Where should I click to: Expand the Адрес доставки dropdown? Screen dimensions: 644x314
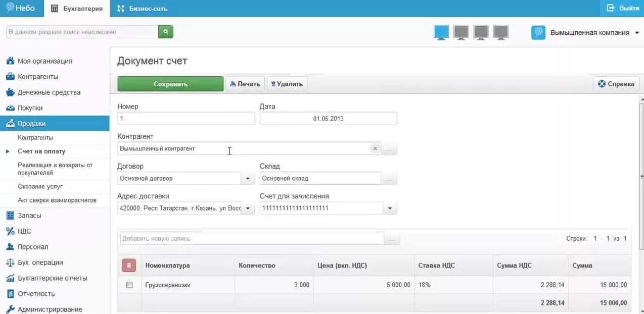(247, 208)
